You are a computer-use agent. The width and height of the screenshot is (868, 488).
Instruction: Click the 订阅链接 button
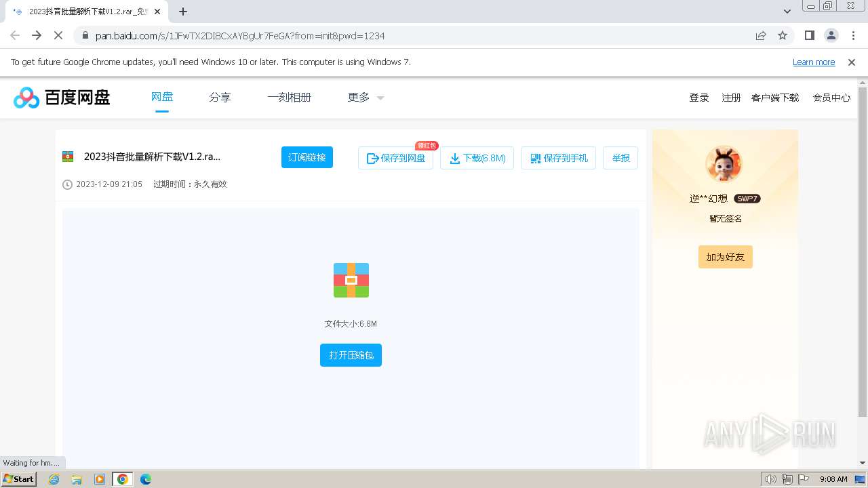pos(307,157)
